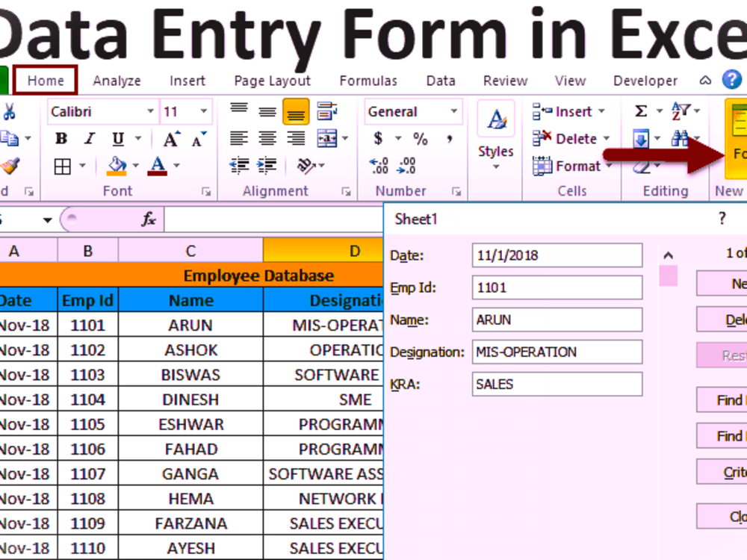Click the Format Painter brush icon

click(10, 166)
